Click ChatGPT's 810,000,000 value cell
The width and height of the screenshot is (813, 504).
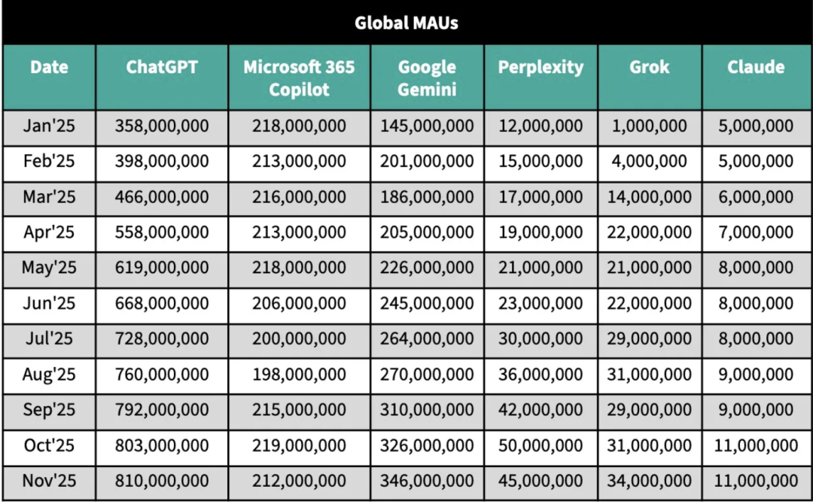click(x=162, y=481)
